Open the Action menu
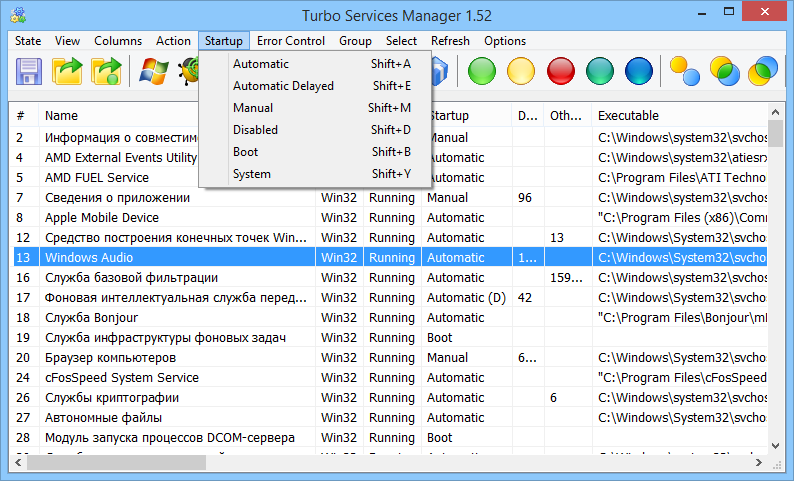This screenshot has height=481, width=794. click(x=173, y=41)
